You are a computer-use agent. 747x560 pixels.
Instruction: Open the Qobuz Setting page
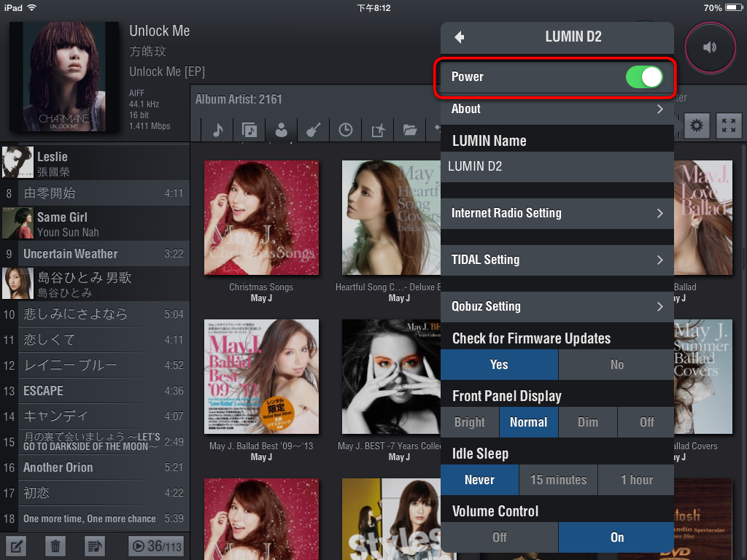(557, 307)
